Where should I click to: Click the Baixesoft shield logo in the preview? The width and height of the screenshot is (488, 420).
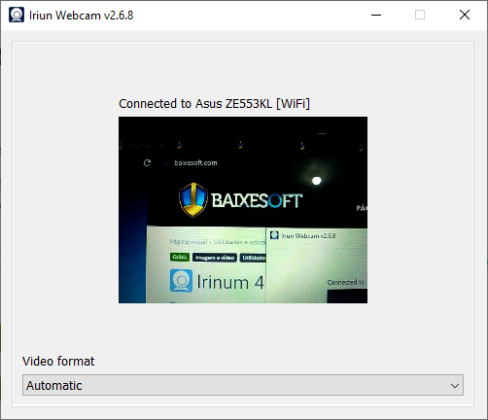coord(193,200)
